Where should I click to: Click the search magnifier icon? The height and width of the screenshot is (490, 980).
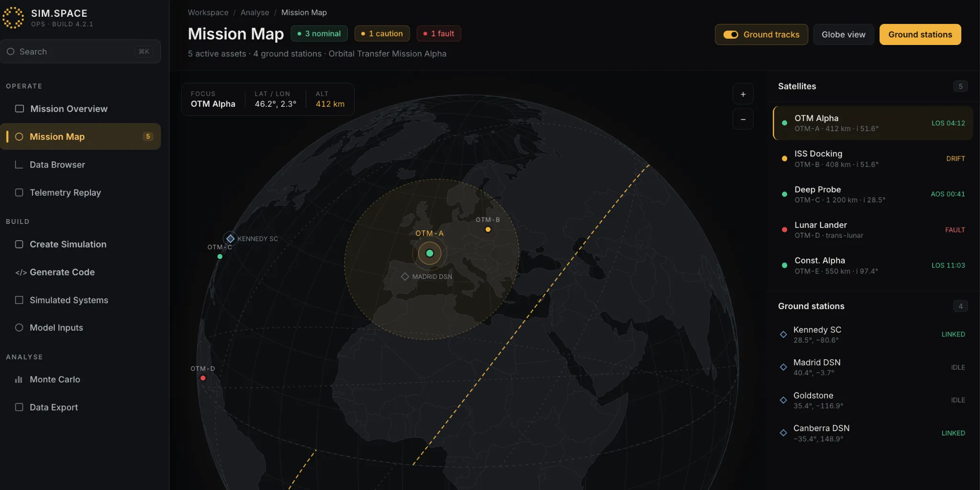click(11, 52)
